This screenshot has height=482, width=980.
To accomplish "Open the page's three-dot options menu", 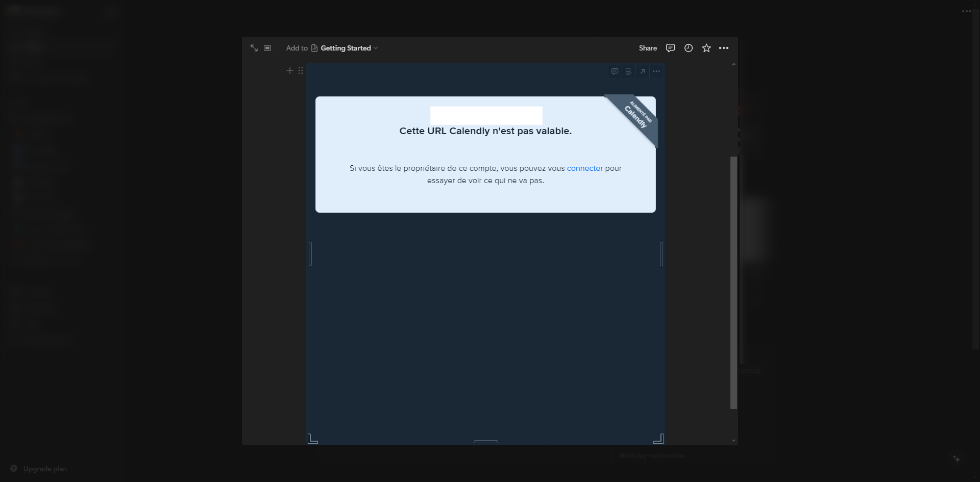I will pos(724,48).
